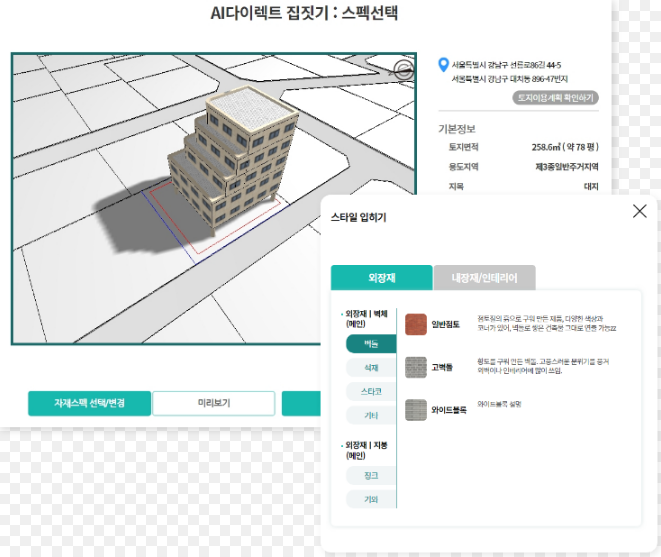Click the 258.6㎡ land area value
Viewport: 661px width, 557px height.
[x=565, y=147]
